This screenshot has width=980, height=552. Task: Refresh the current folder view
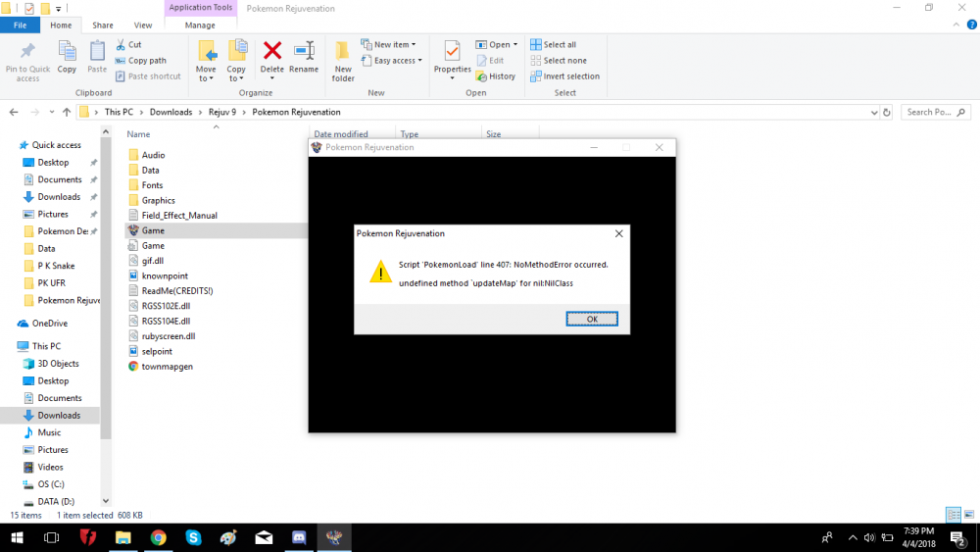(x=886, y=113)
